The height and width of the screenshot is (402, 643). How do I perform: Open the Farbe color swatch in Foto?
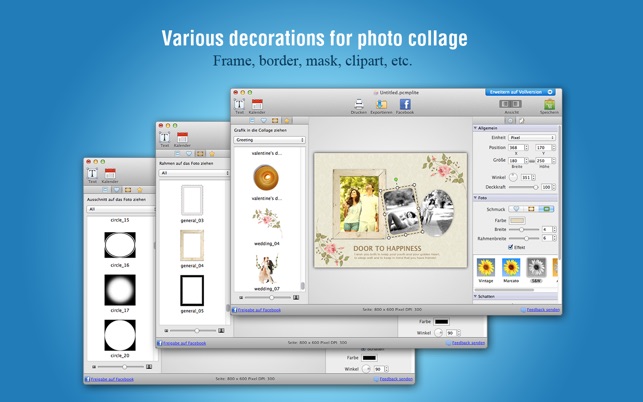pyautogui.click(x=517, y=220)
